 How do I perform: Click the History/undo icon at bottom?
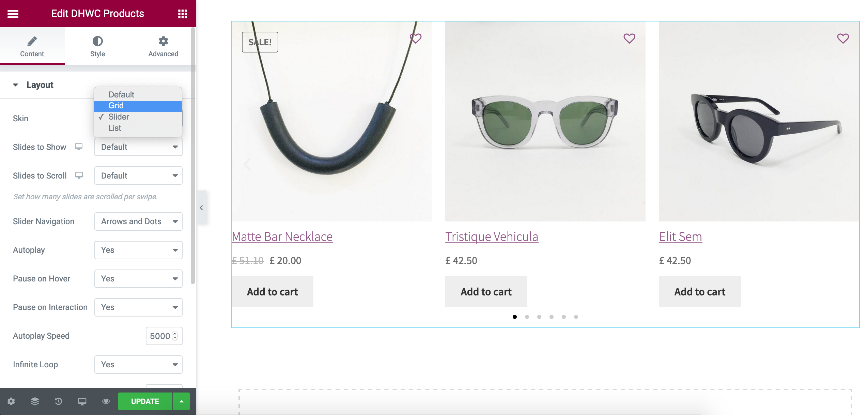59,401
